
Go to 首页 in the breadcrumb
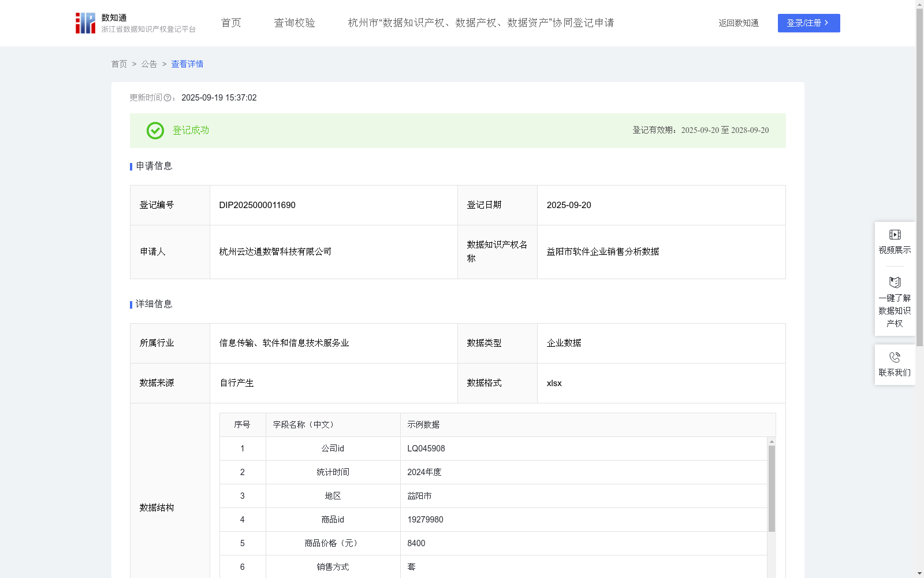pos(119,64)
